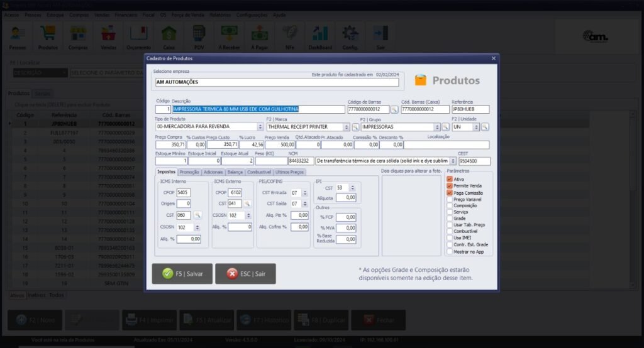
Task: Open the ICMS Interno CSOSN dropdown
Action: coord(197,227)
